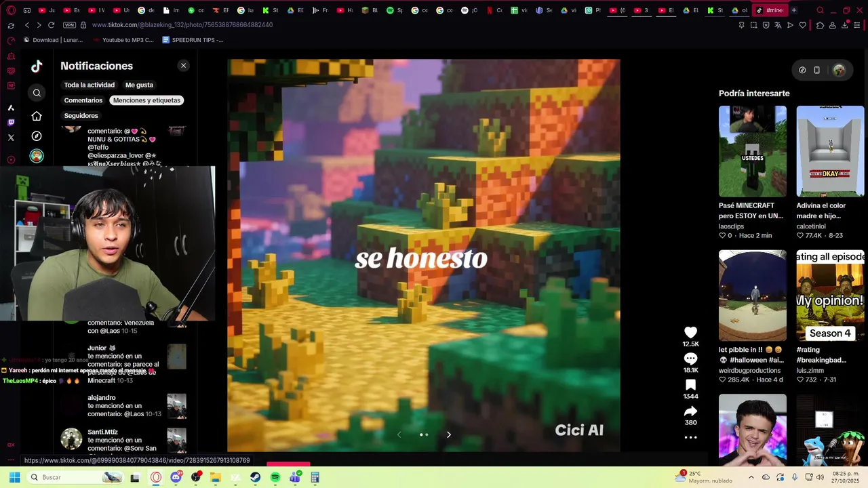
Task: Open File Explorer from the taskbar
Action: (x=216, y=477)
